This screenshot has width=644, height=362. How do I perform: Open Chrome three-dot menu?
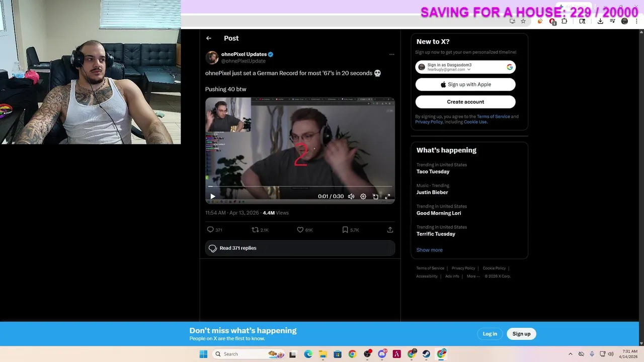click(x=636, y=21)
